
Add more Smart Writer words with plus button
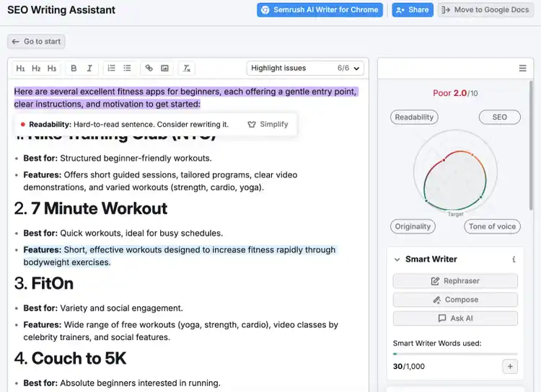coord(510,367)
